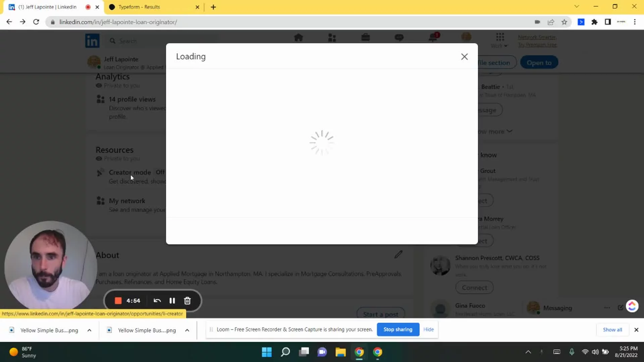Connect with Shannon Prescott

click(x=474, y=288)
